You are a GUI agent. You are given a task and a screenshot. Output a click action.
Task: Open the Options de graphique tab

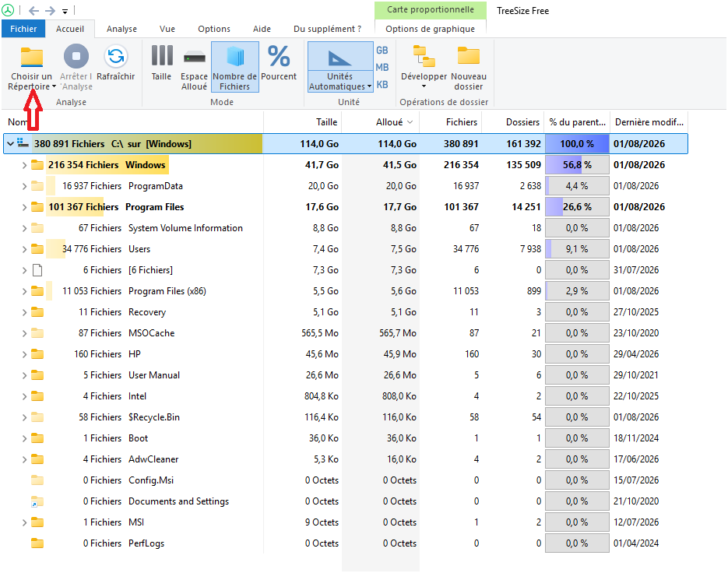(431, 29)
